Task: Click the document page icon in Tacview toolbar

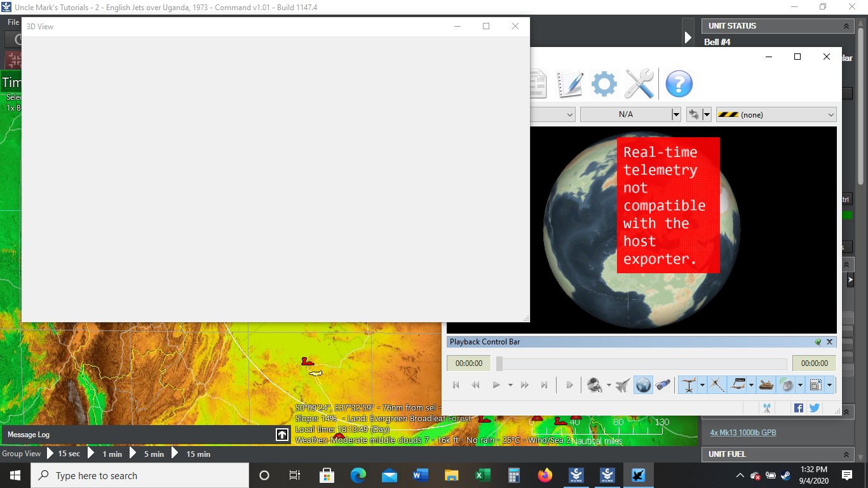Action: pos(538,84)
